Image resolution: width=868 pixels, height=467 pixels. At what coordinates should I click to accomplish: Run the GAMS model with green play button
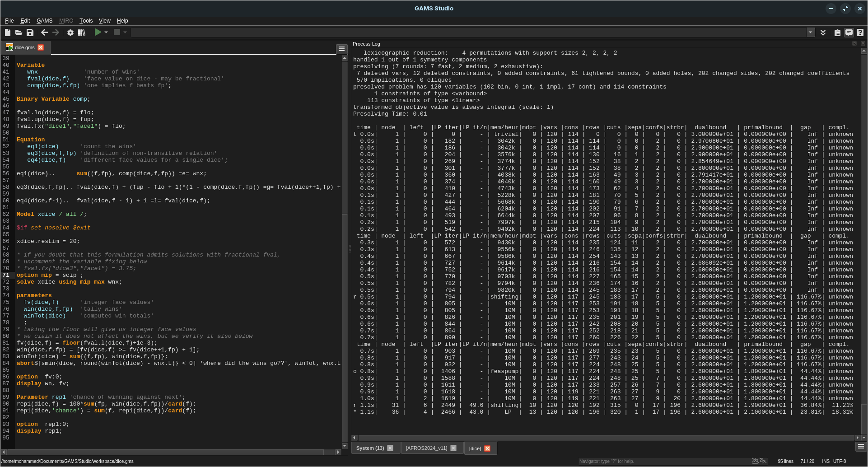(98, 32)
